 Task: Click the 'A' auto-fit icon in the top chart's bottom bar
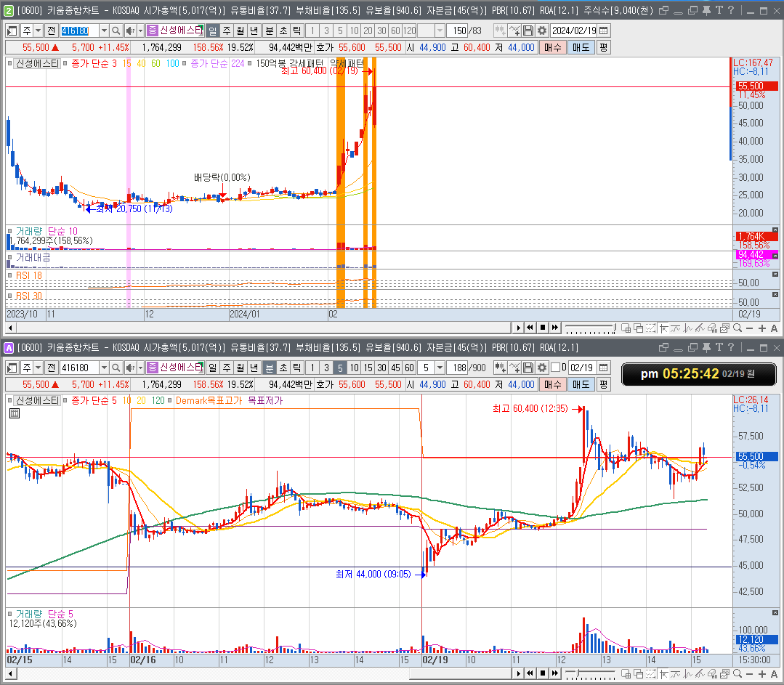click(774, 328)
